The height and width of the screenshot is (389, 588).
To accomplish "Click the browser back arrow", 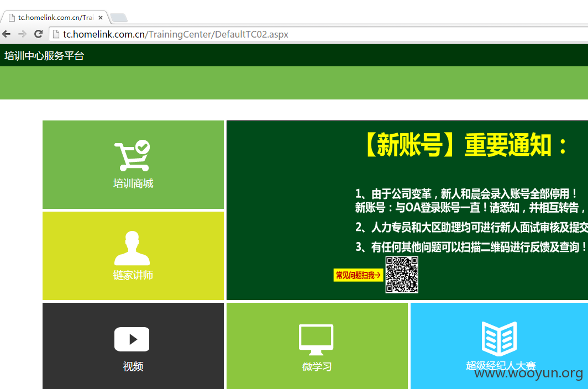I will [x=7, y=34].
